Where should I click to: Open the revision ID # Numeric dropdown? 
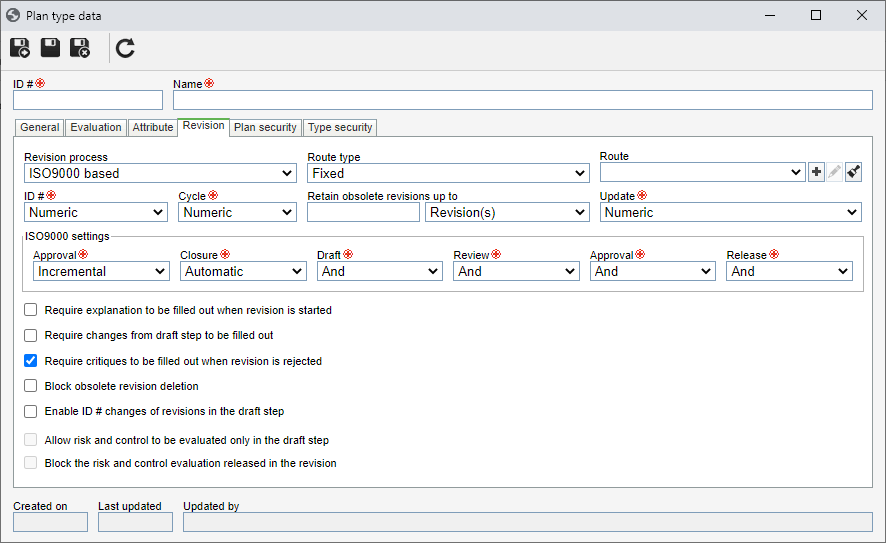point(95,212)
